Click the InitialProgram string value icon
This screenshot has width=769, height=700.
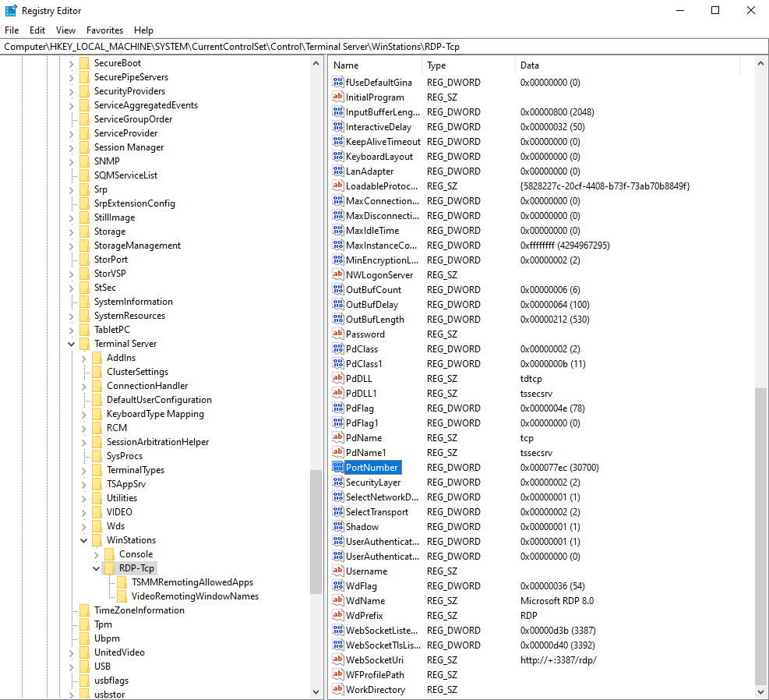click(337, 97)
